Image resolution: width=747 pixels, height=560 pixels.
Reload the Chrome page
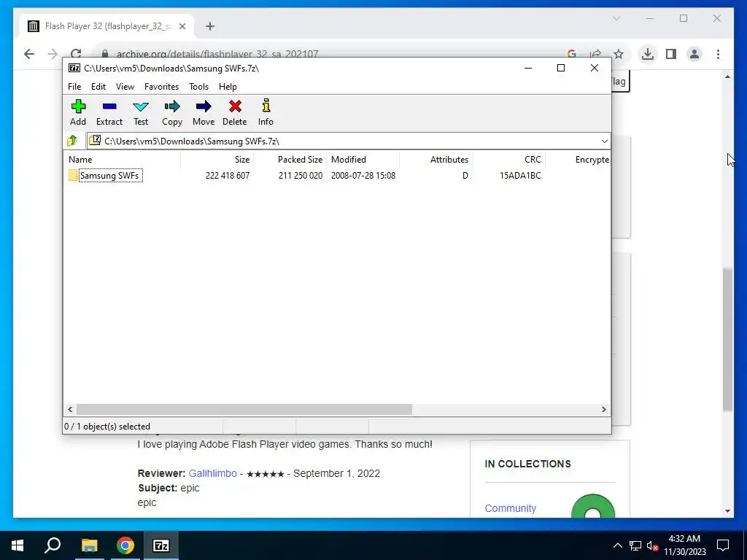pyautogui.click(x=76, y=54)
